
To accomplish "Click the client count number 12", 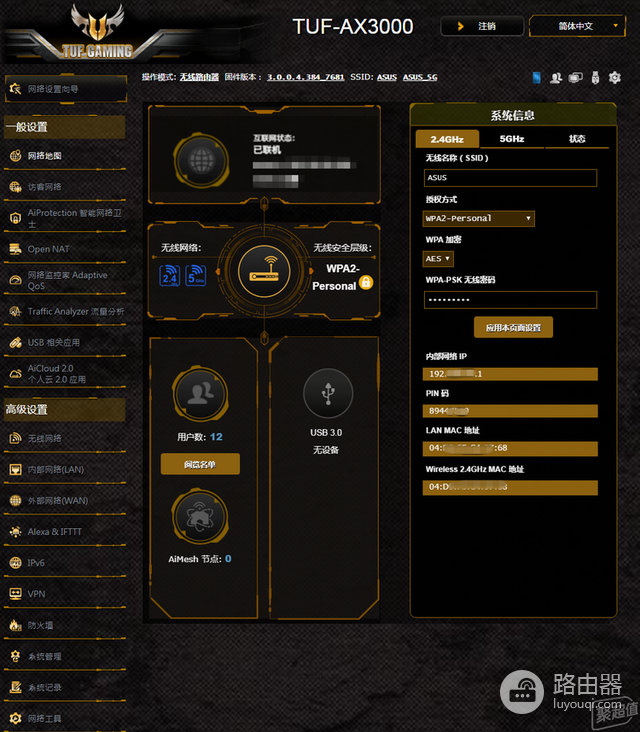I will pyautogui.click(x=216, y=437).
